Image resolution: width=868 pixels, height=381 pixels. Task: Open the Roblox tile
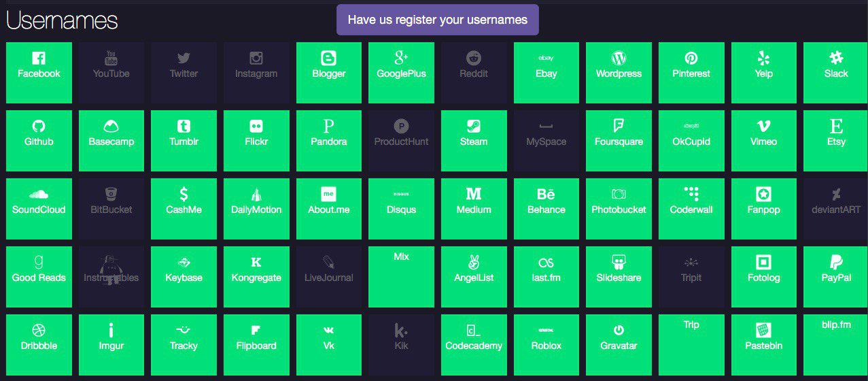click(546, 345)
